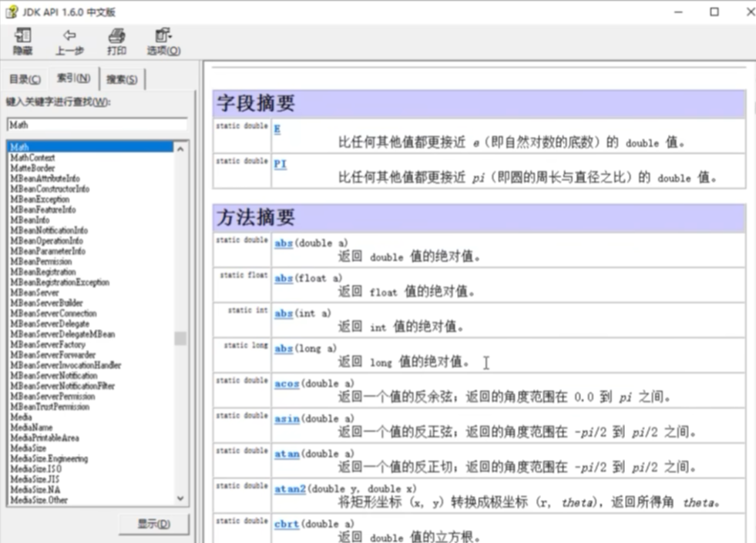The image size is (756, 543).
Task: Select MBeanOperationInfo in the index list
Action: (46, 240)
